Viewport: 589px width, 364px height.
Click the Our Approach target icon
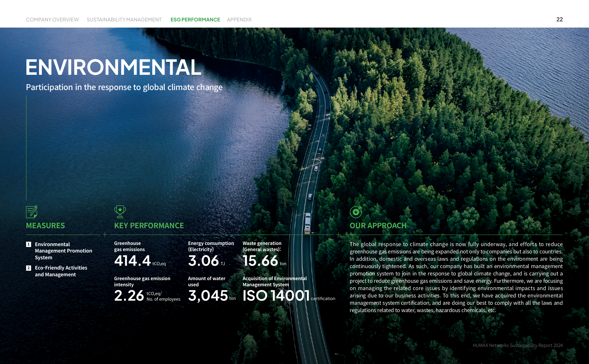click(356, 212)
